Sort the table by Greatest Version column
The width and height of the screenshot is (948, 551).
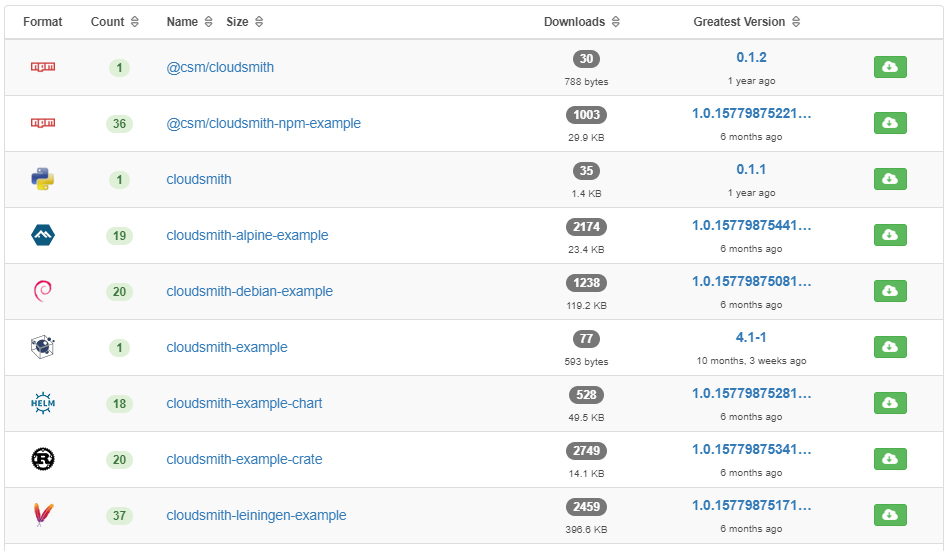pos(747,22)
